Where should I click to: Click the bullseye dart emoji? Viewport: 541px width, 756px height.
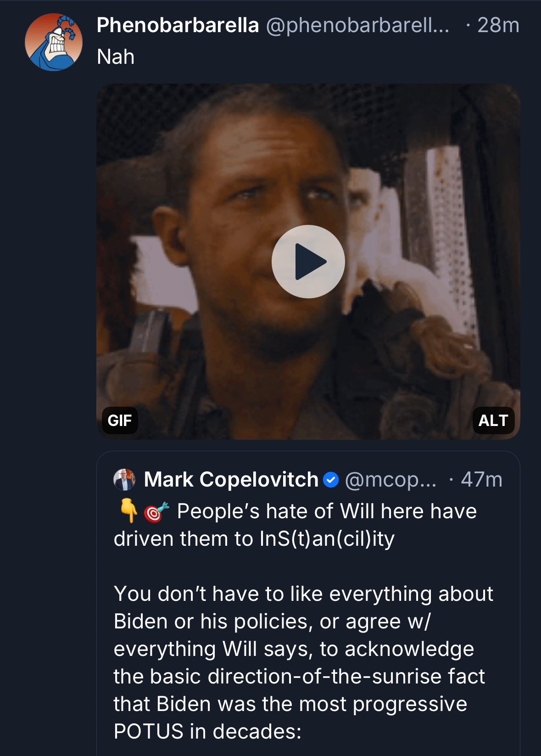pyautogui.click(x=156, y=512)
